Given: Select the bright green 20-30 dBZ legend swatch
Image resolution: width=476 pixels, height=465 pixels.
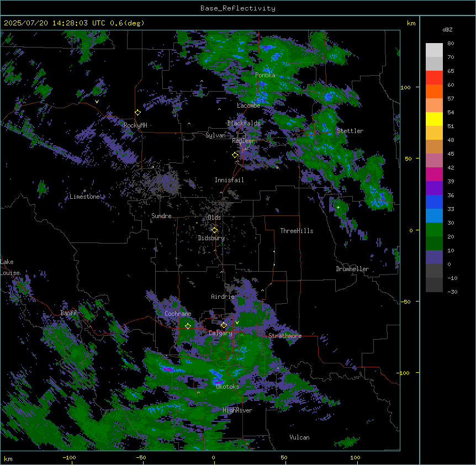Looking at the screenshot, I should click(434, 230).
